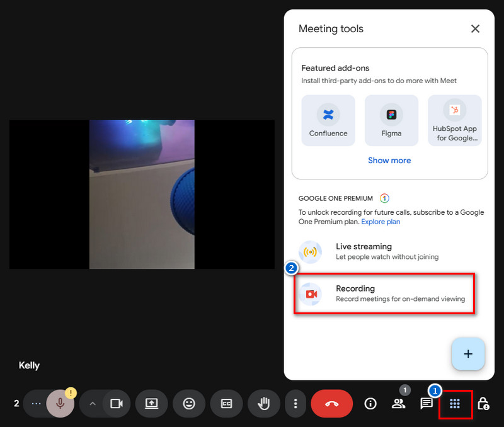The width and height of the screenshot is (504, 427).
Task: Click the Live streaming broadcast icon
Action: [310, 252]
